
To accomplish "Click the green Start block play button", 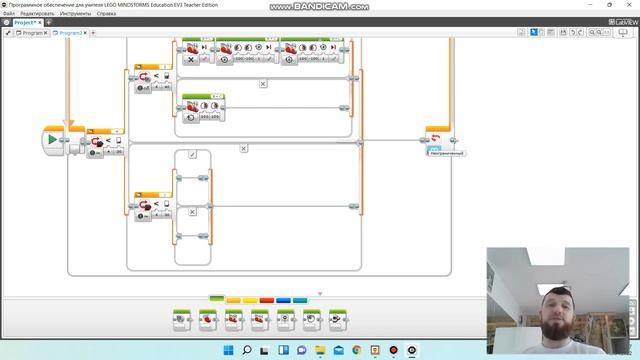I will coord(52,140).
